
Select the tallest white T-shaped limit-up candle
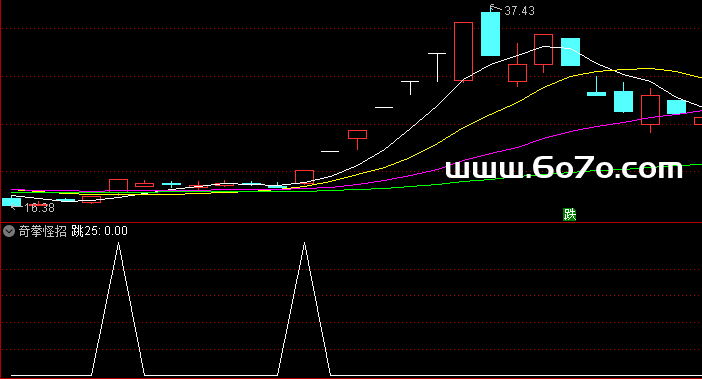pyautogui.click(x=437, y=67)
